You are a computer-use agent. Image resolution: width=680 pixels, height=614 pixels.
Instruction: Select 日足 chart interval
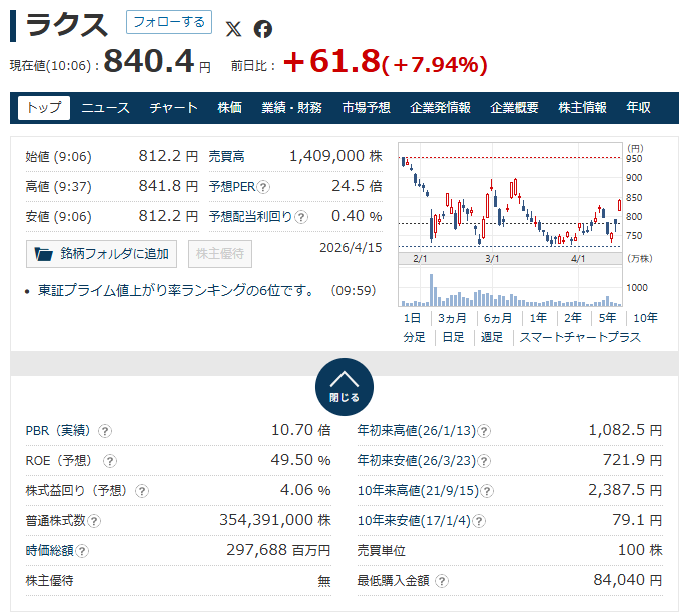click(x=453, y=337)
